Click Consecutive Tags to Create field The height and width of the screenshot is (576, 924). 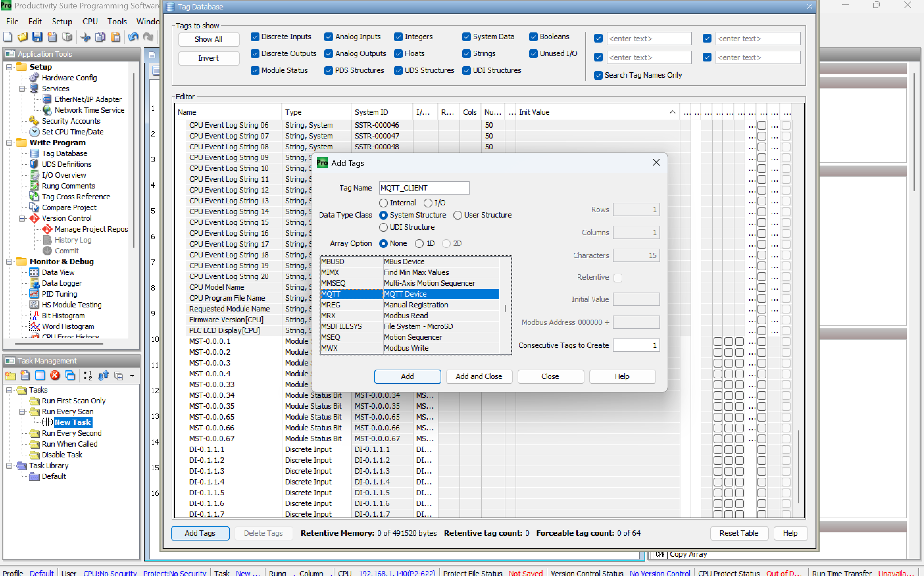coord(636,345)
